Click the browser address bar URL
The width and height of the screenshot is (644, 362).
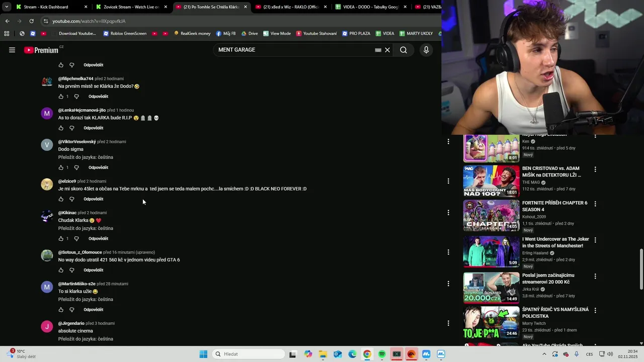pyautogui.click(x=89, y=21)
